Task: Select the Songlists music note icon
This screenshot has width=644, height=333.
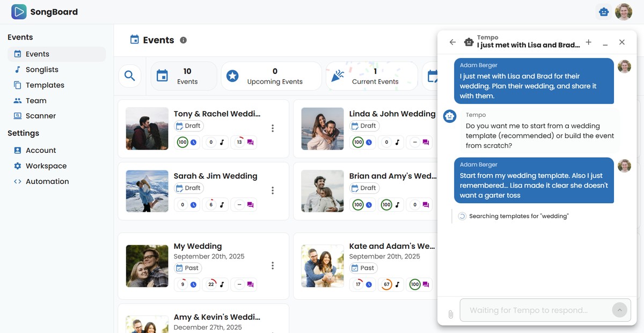Action: click(17, 69)
